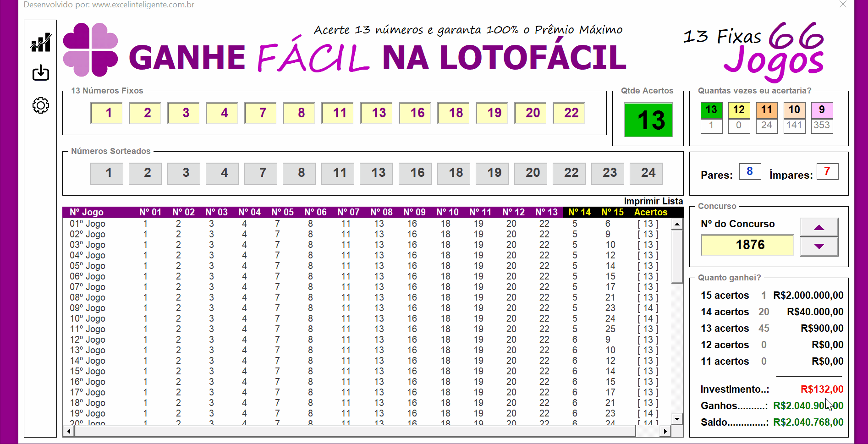Click the Acertos column header
Viewport: 868px width, 444px height.
coord(651,212)
